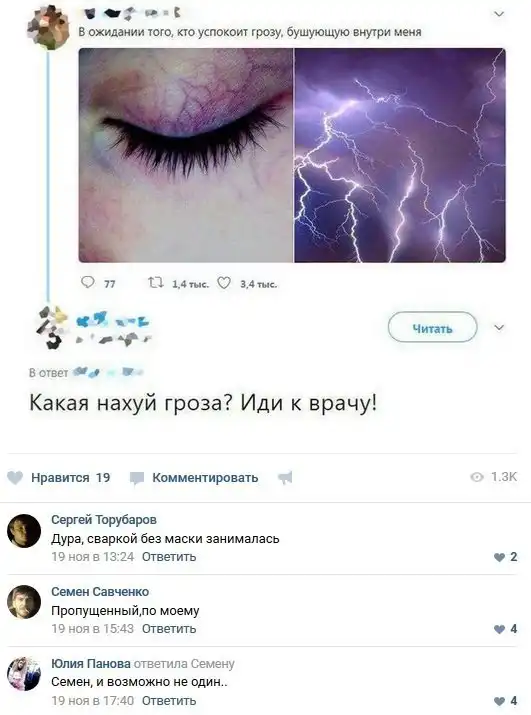Like Семен Савченко's comment heart
The width and height of the screenshot is (531, 715).
500,629
